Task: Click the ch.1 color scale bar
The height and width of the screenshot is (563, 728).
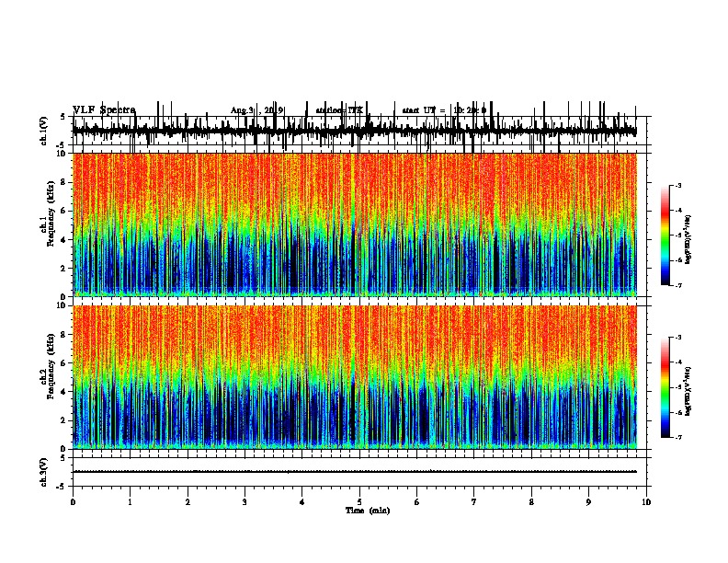Action: click(665, 236)
